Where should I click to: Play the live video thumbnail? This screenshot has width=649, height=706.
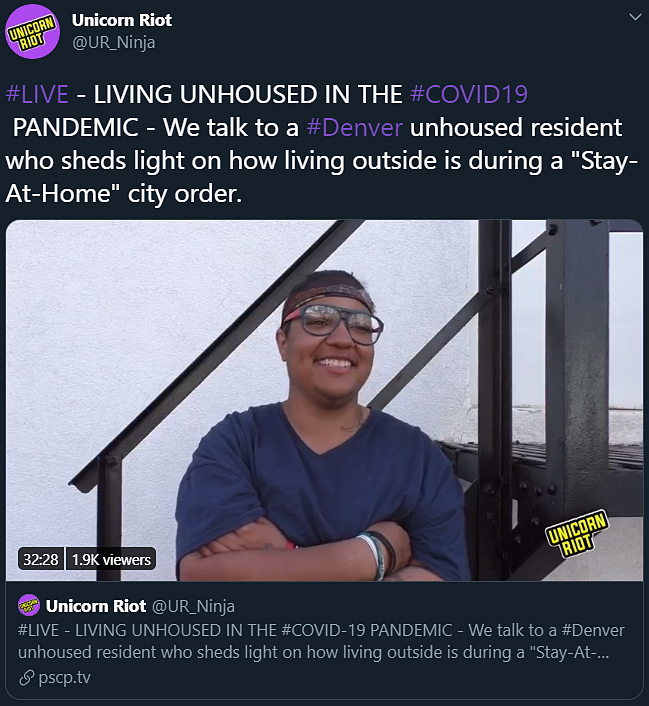click(324, 400)
